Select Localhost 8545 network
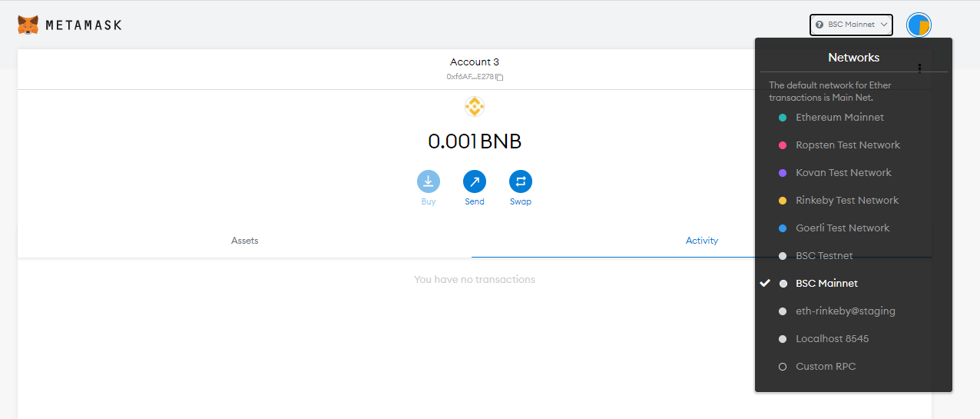The image size is (980, 419). (x=853, y=339)
